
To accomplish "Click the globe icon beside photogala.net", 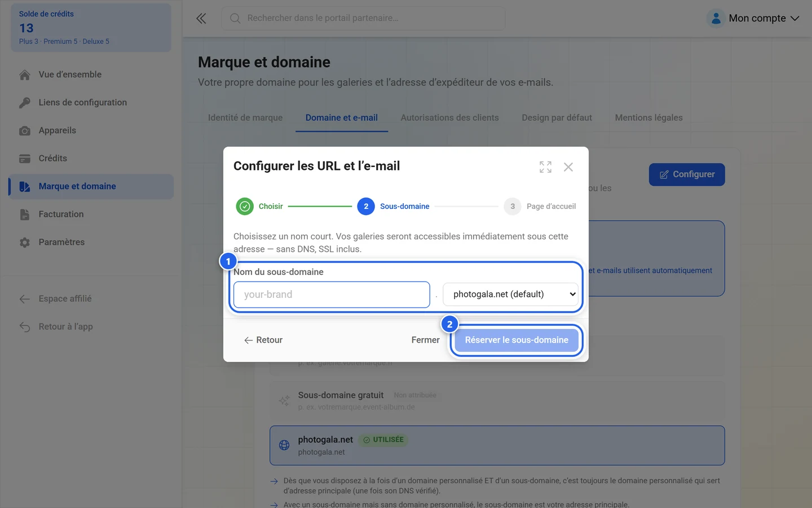I will click(284, 445).
